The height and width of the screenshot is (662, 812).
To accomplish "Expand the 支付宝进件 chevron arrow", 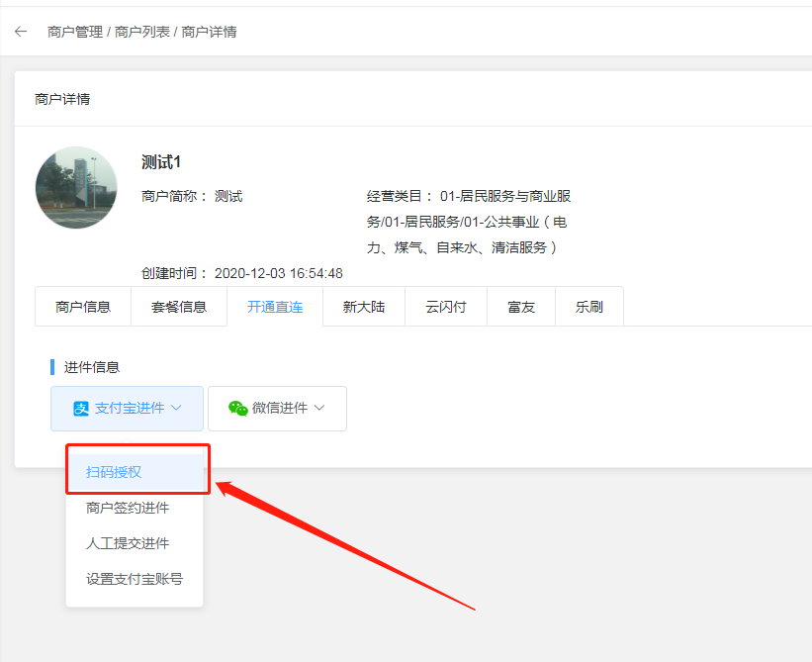I will 177,408.
